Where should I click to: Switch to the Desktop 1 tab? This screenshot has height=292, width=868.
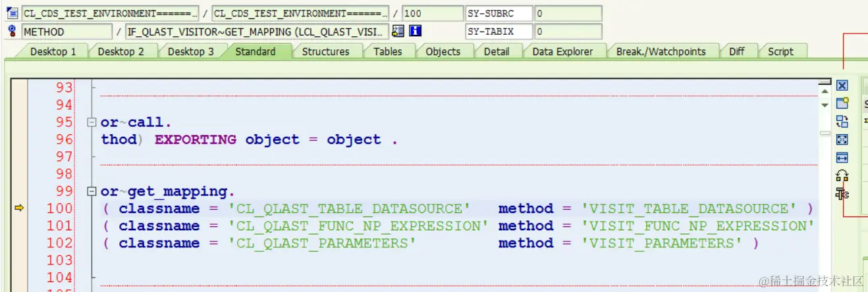click(53, 51)
